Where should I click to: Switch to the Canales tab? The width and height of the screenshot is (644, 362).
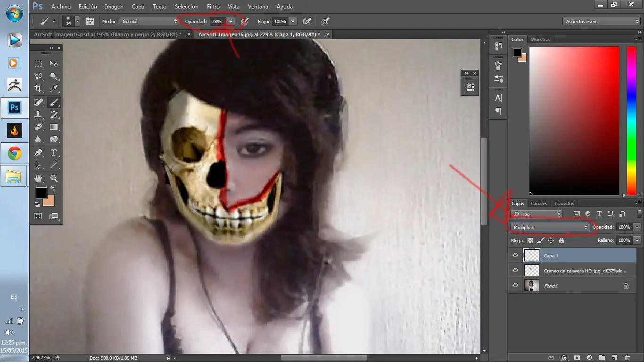click(x=539, y=203)
